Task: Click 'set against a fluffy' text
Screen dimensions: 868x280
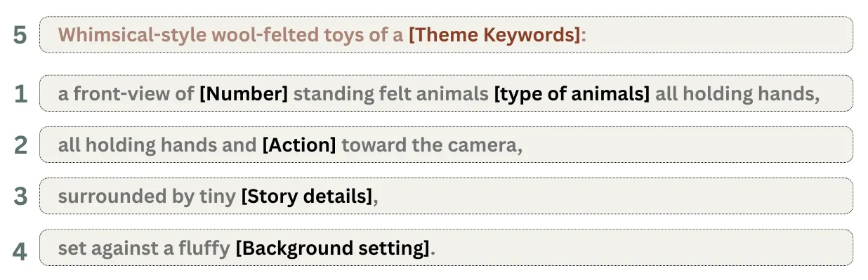Action: 144,248
